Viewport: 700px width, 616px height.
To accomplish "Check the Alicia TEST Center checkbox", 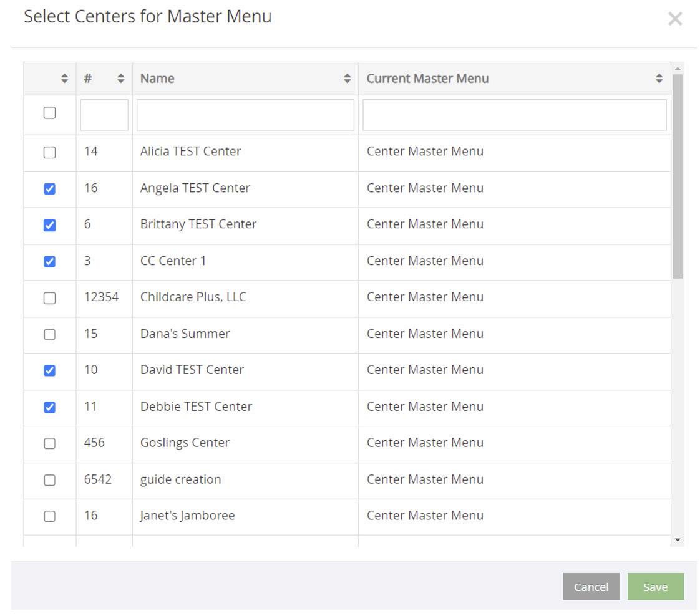I will (x=49, y=152).
